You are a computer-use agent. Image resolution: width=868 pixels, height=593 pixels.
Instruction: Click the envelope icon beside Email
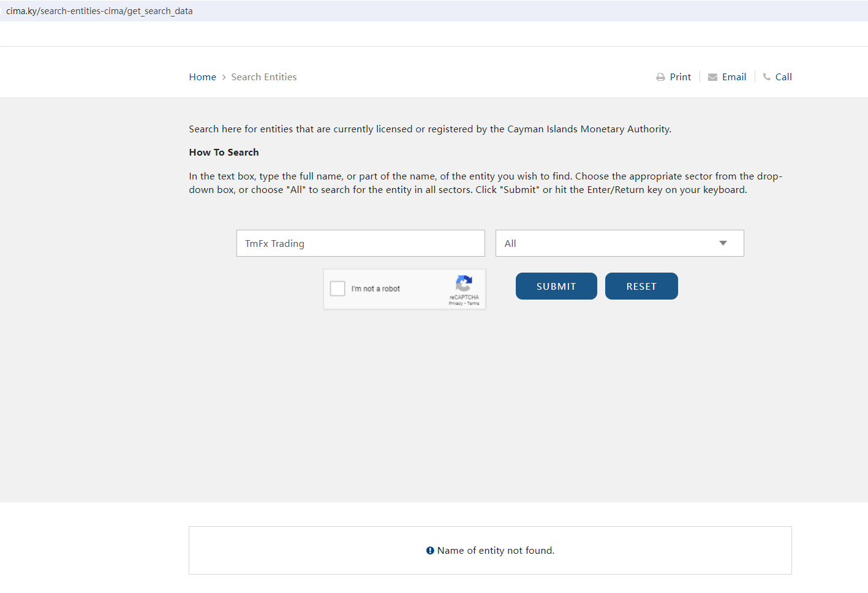click(712, 77)
